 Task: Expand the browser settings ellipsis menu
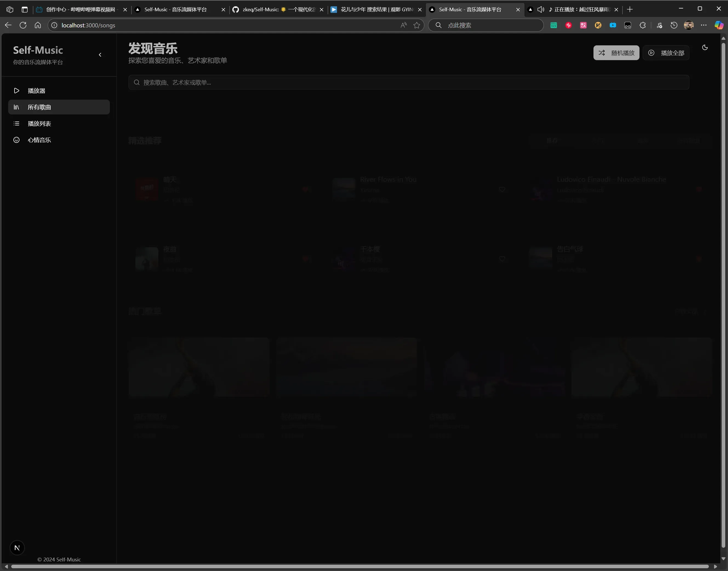tap(704, 25)
